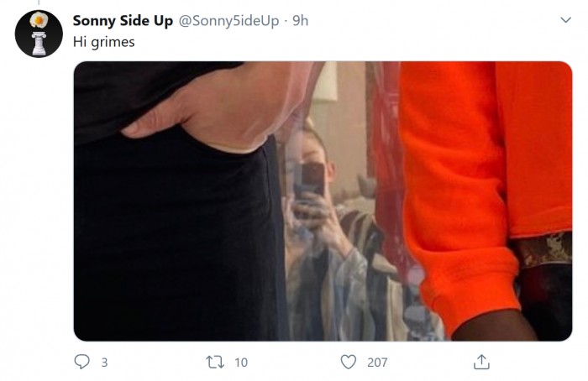Expand the tweet options chevron
588x381 pixels.
tap(565, 20)
